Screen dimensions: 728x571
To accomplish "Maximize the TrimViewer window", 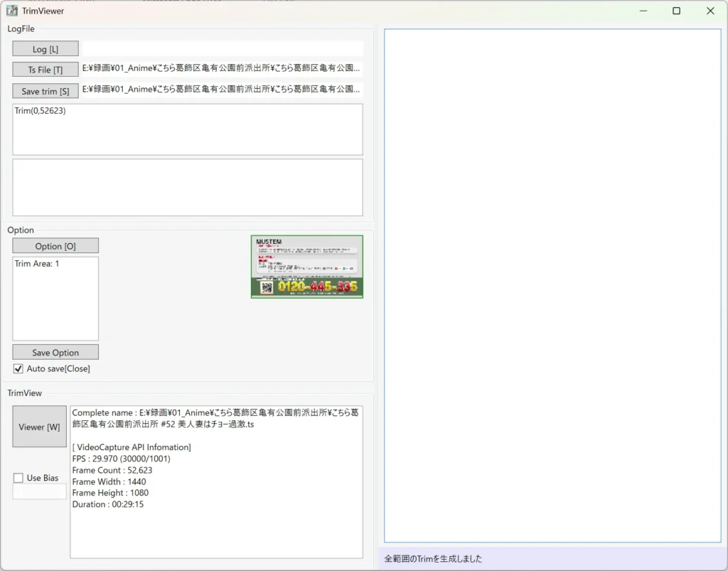I will [676, 11].
